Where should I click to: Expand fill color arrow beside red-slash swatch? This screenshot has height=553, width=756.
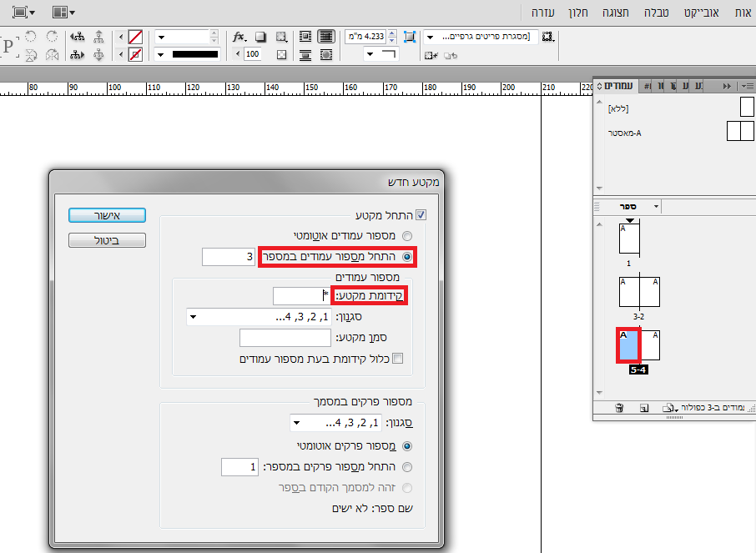pyautogui.click(x=121, y=38)
